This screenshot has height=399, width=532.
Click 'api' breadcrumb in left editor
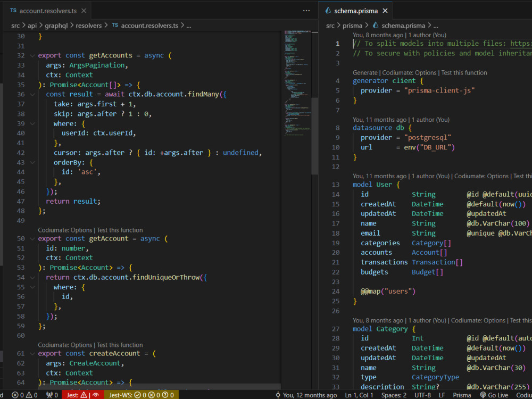(x=32, y=26)
